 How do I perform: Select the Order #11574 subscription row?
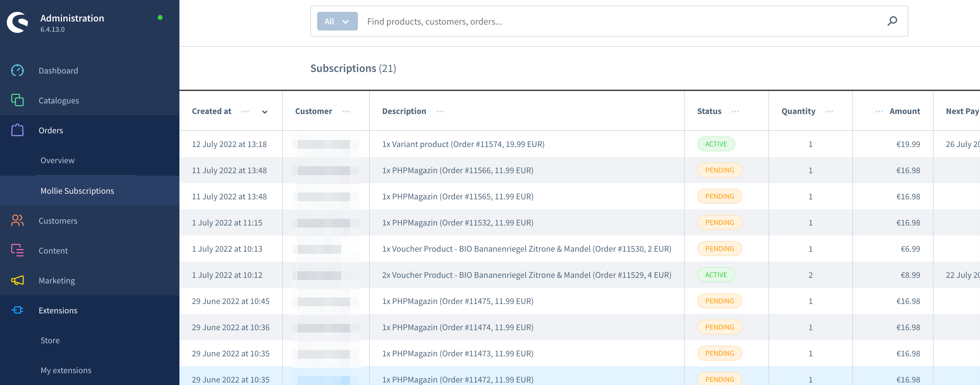click(463, 144)
